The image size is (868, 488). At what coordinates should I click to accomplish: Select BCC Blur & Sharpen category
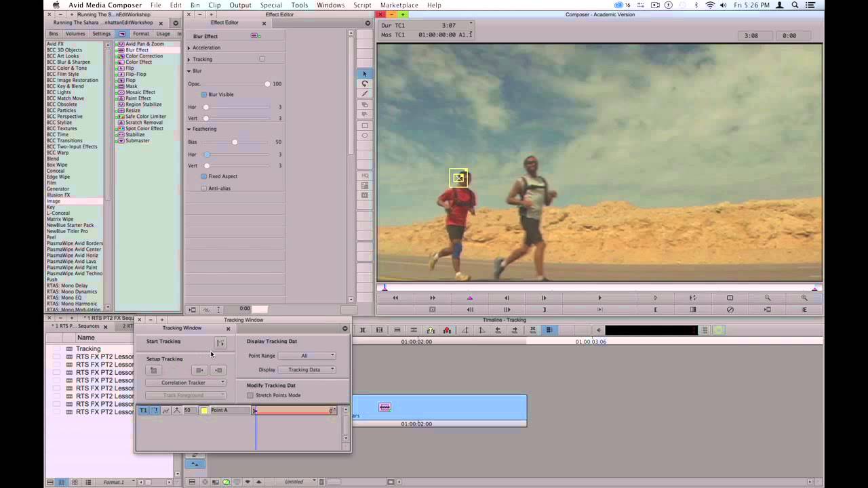coord(68,62)
